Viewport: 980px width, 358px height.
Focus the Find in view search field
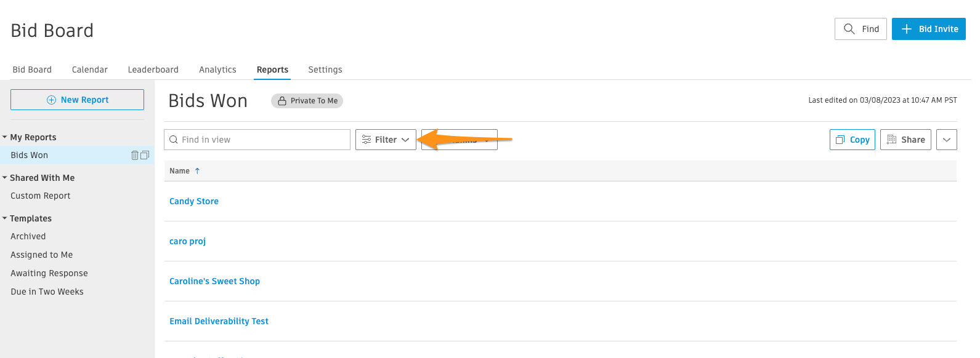(x=257, y=140)
